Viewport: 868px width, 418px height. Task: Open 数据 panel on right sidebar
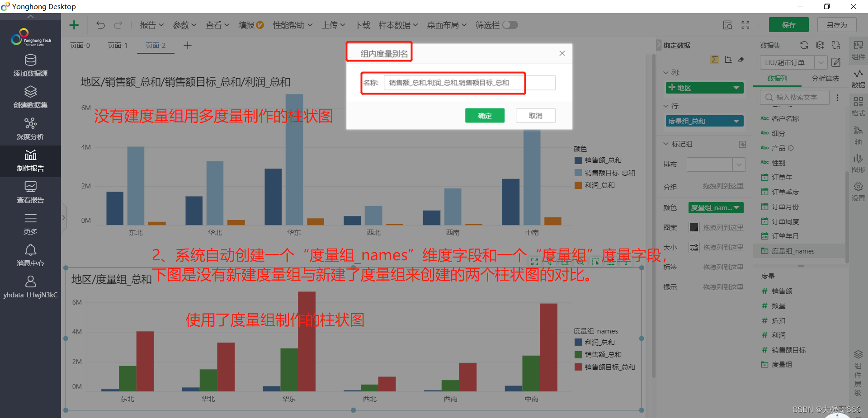858,79
